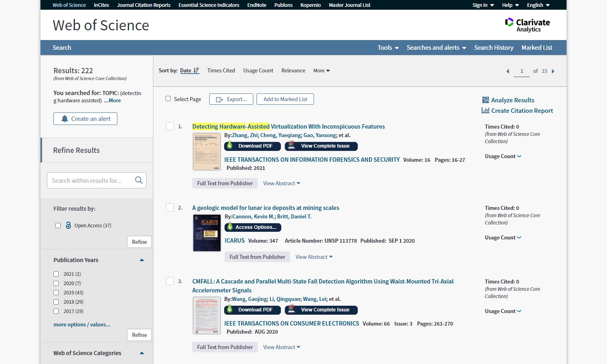Check publication year 2017 (19)
The width and height of the screenshot is (607, 364).
[x=56, y=311]
